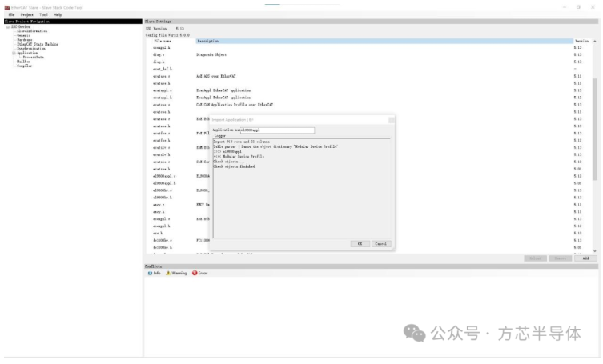Select Mailbox in navigation tree

[23, 62]
